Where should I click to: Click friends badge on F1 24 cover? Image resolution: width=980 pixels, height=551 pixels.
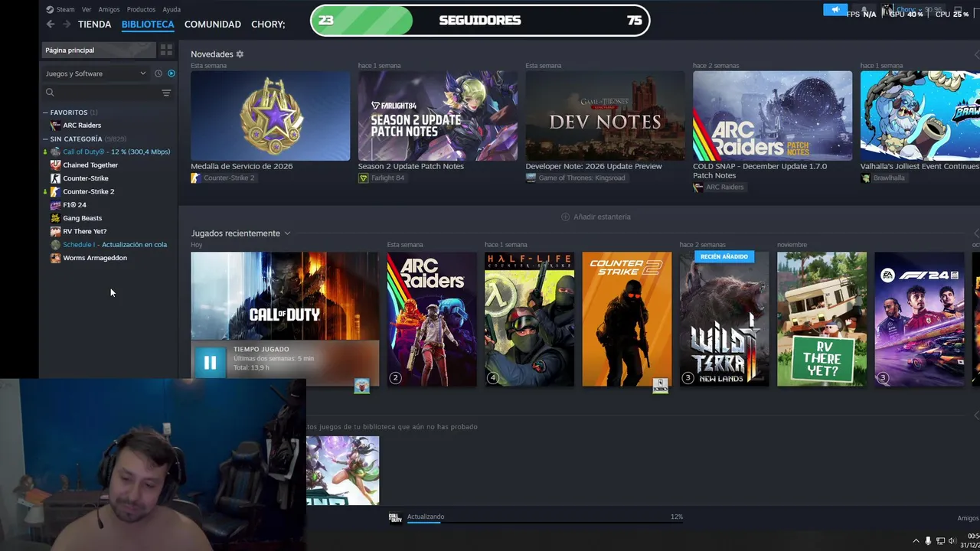tap(883, 378)
